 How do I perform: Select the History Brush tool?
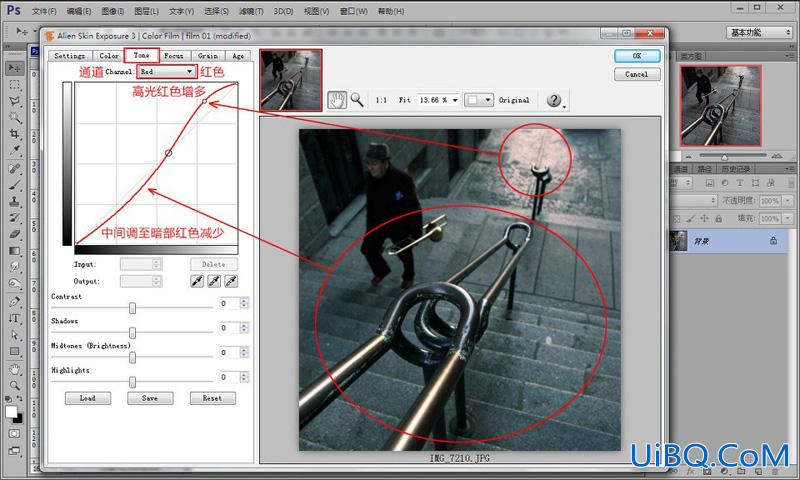(x=14, y=218)
